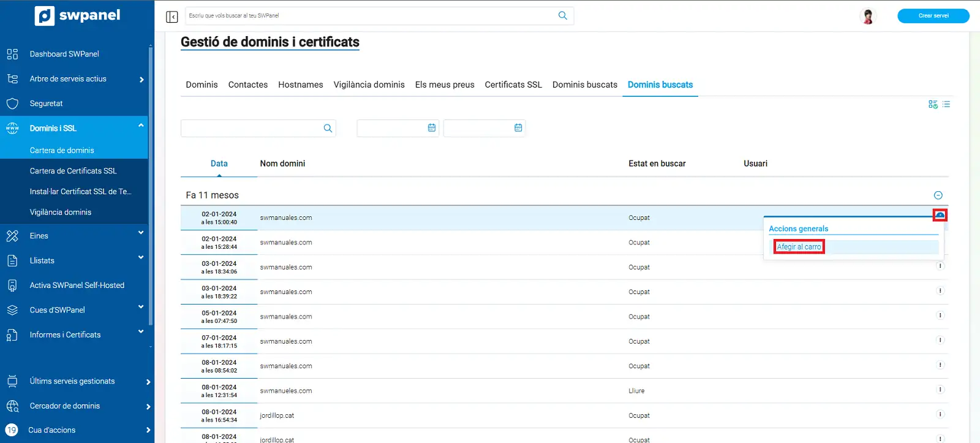This screenshot has height=443, width=980.
Task: Expand Cua d'accions arrow
Action: click(x=148, y=430)
